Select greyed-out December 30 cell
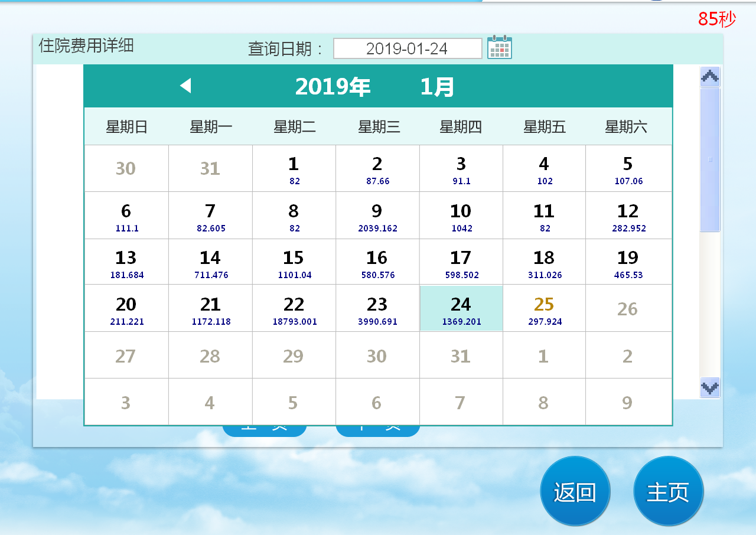 (x=126, y=169)
